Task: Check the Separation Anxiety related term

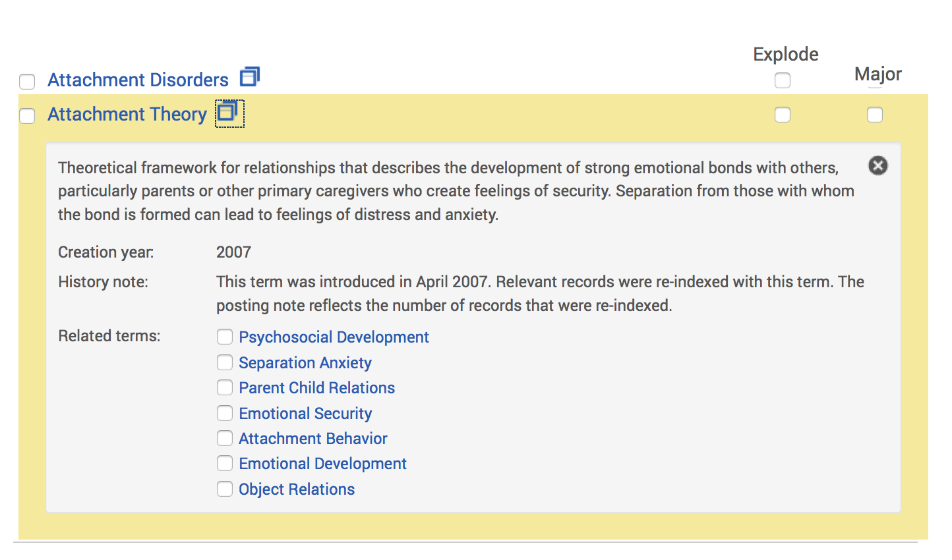Action: coord(225,362)
